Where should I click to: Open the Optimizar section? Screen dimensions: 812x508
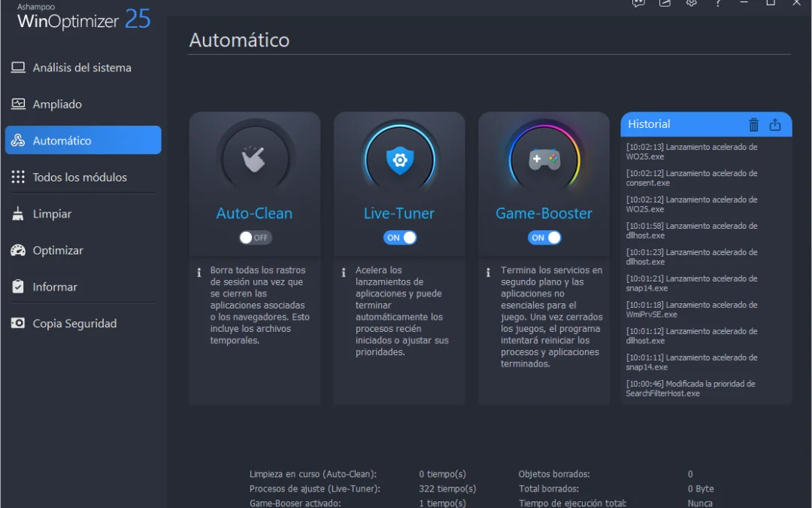pyautogui.click(x=83, y=251)
